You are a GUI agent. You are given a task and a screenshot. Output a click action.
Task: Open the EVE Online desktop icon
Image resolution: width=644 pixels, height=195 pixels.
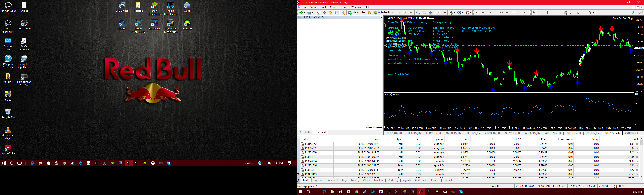tap(122, 7)
